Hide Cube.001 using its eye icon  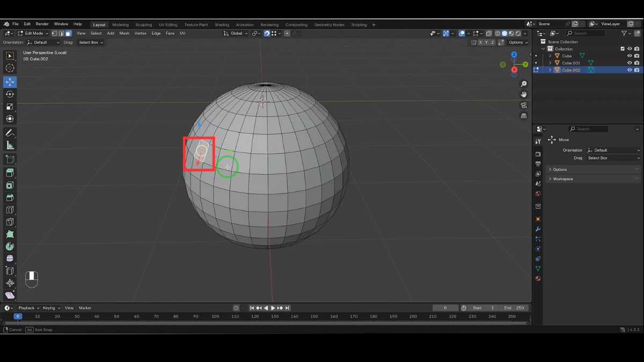coord(630,63)
